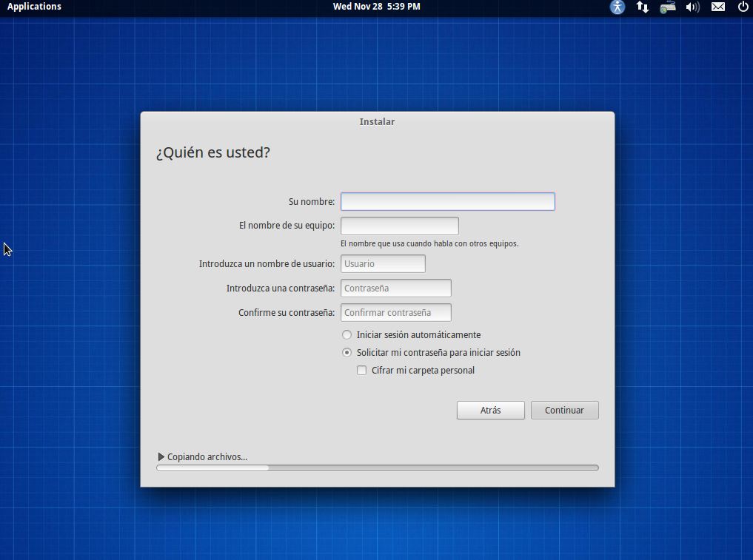The image size is (753, 560).
Task: Select 'Solicitar mi contraseña para iniciar sesión'
Action: [x=347, y=353]
